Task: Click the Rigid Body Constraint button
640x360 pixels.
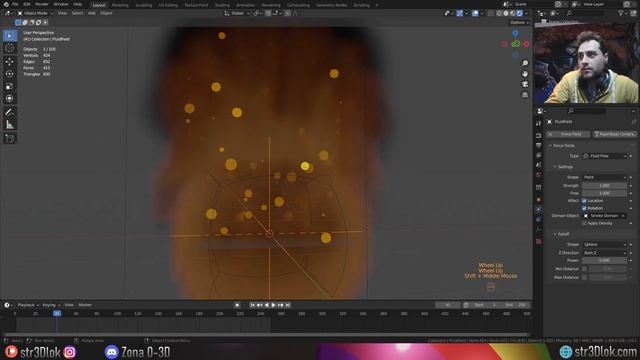Action: 614,134
